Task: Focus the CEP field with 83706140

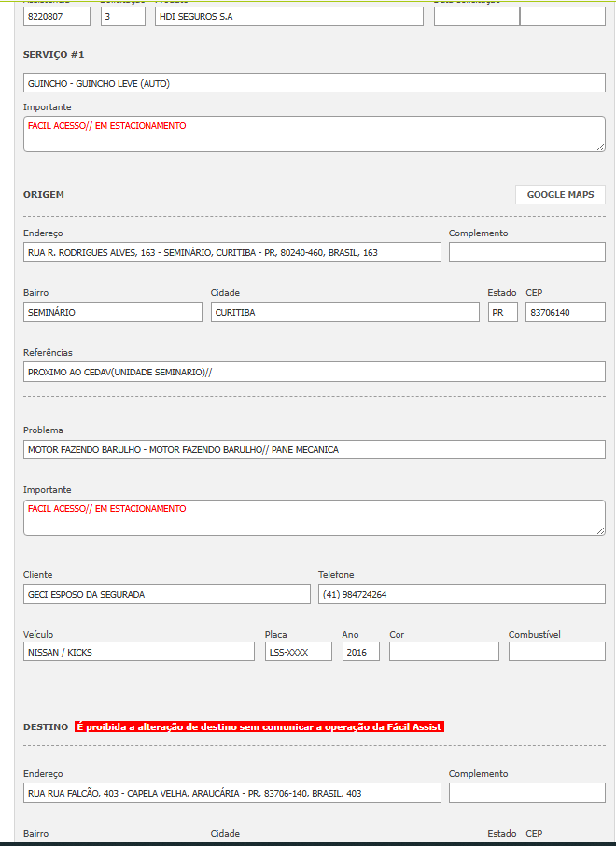Action: [x=565, y=312]
